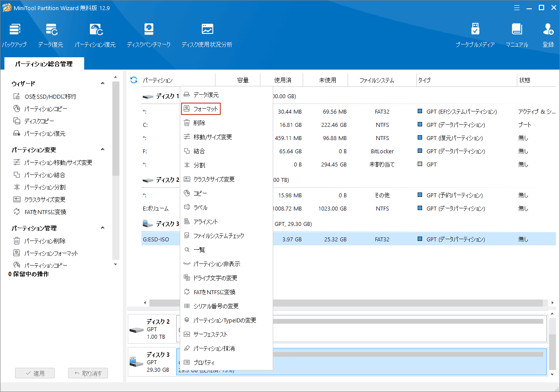Sort by ファイルシステム column header
The height and width of the screenshot is (392, 560).
(382, 80)
